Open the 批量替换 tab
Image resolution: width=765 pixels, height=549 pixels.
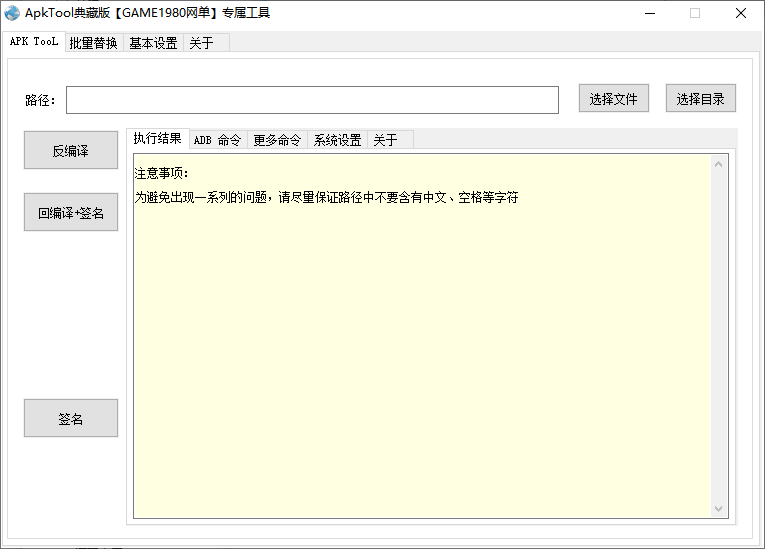pos(93,43)
